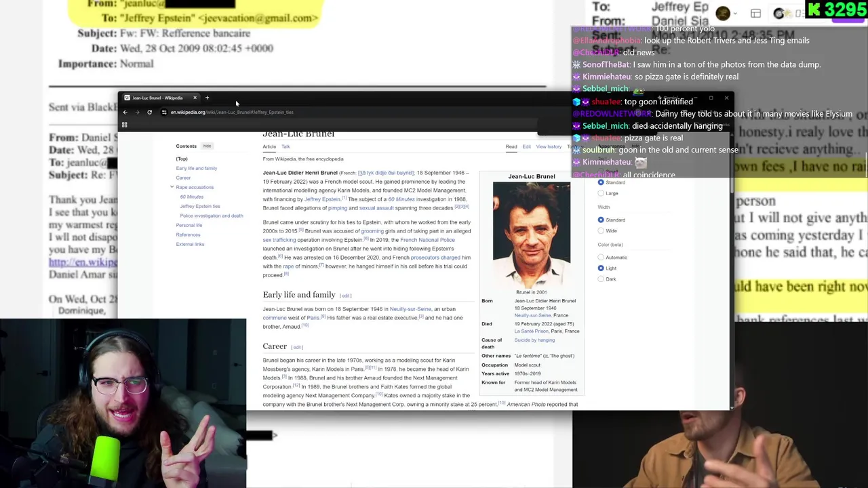
Task: Follow the sexual assault link
Action: pos(376,208)
